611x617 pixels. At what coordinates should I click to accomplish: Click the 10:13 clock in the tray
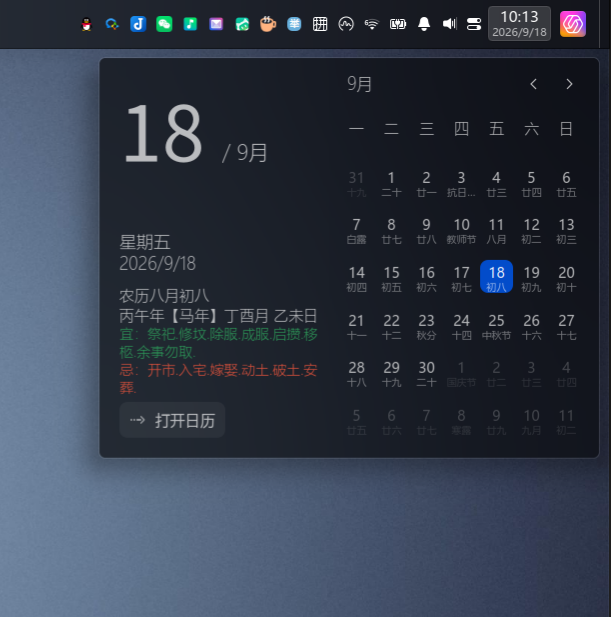point(519,24)
